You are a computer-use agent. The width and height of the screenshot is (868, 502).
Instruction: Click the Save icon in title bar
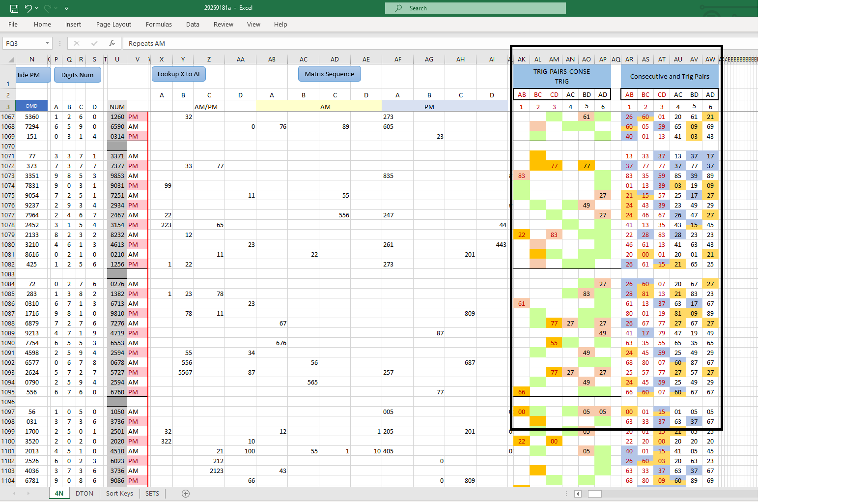click(14, 8)
